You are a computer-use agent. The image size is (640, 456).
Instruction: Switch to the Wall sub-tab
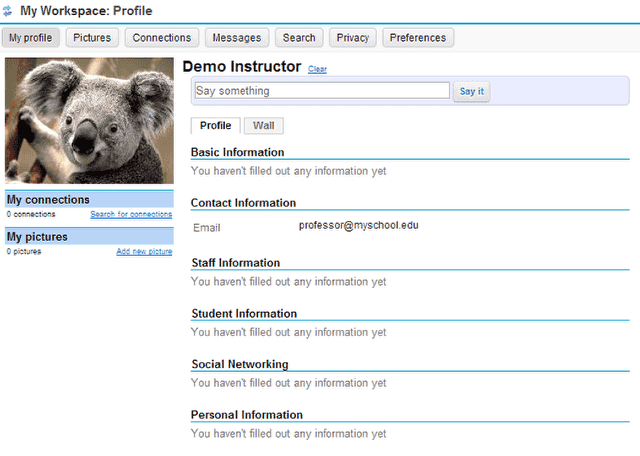pyautogui.click(x=264, y=126)
